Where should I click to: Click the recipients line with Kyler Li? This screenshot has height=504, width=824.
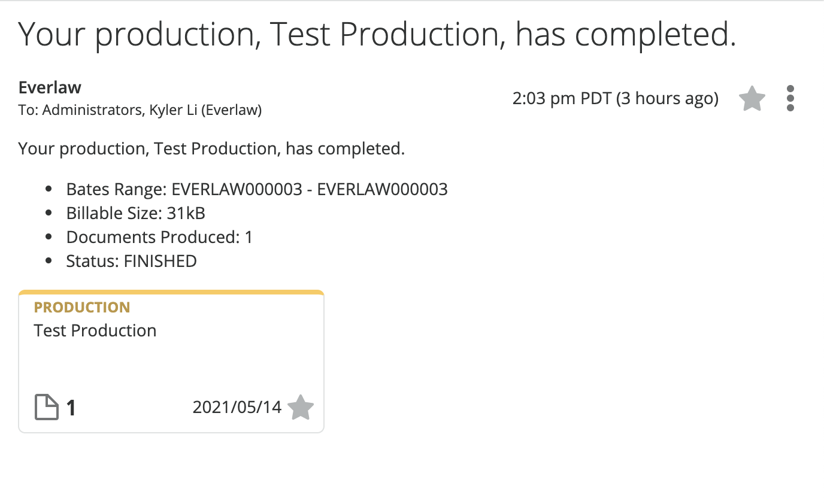click(140, 110)
